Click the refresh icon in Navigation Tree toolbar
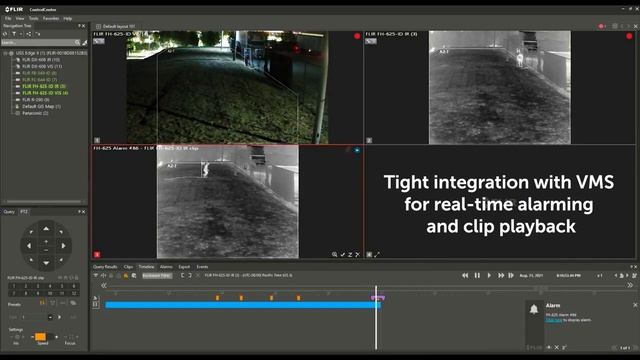 pyautogui.click(x=5, y=34)
